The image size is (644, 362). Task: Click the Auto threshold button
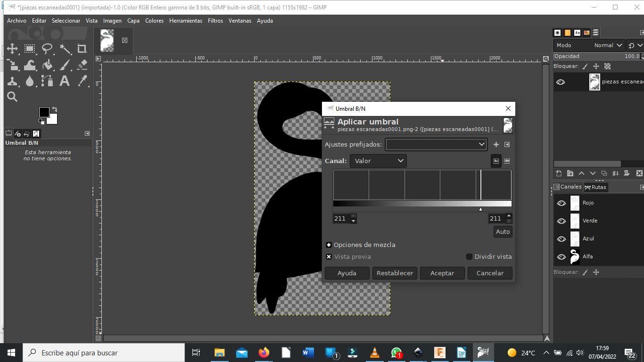pyautogui.click(x=503, y=231)
